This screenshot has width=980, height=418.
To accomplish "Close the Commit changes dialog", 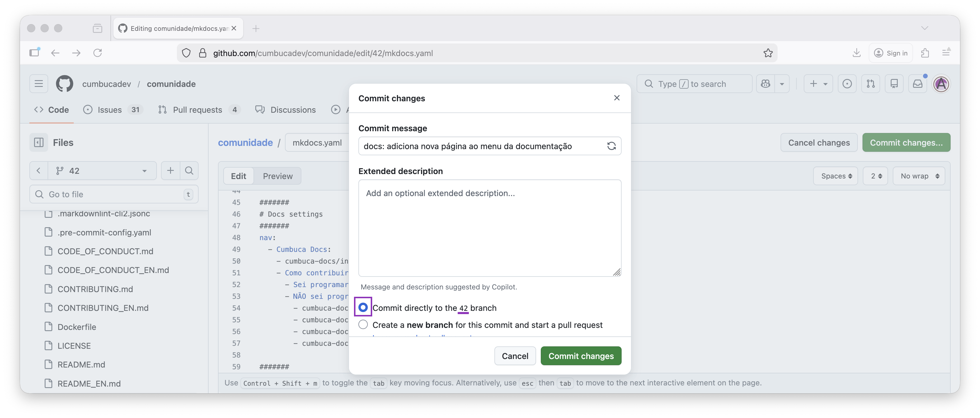I will (x=617, y=98).
